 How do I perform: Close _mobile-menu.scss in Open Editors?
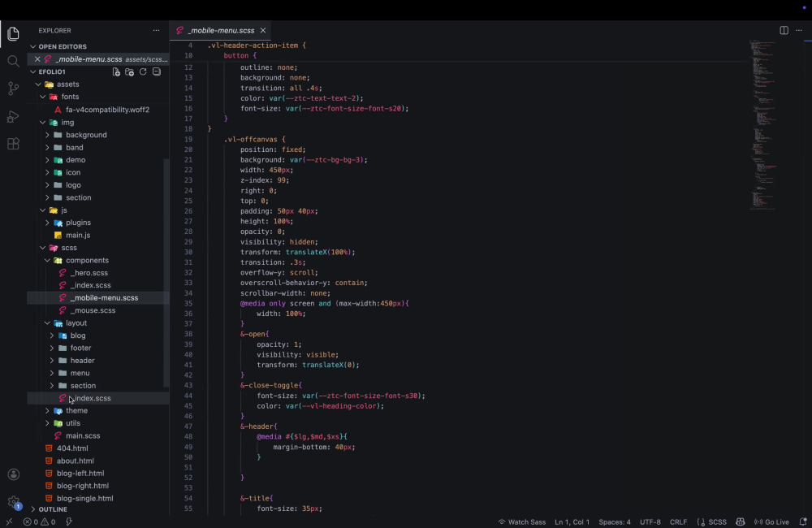37,59
